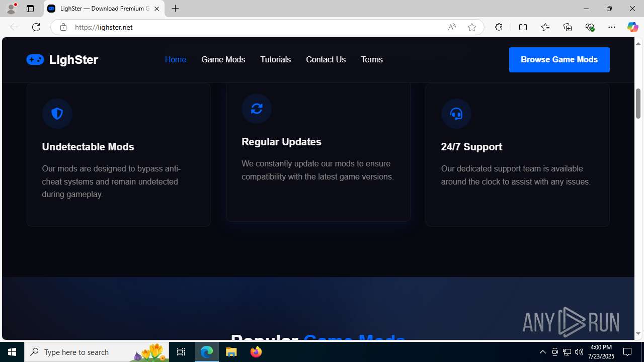Click the taskbar search box
Screen dimensions: 644x362
(97, 352)
